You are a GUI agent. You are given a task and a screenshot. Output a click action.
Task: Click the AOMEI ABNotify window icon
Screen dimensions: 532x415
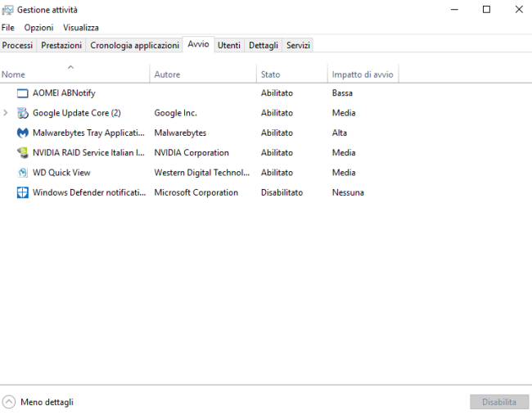click(22, 93)
